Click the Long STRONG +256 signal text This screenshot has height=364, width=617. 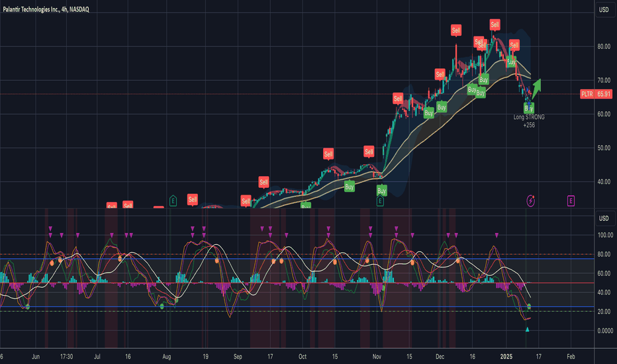tap(529, 121)
